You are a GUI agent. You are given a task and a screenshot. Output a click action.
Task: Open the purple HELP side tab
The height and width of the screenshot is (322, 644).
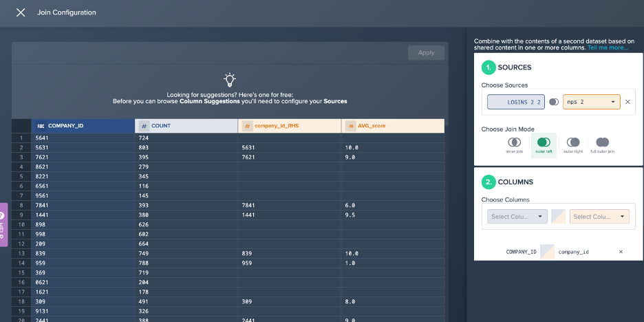tap(3, 225)
